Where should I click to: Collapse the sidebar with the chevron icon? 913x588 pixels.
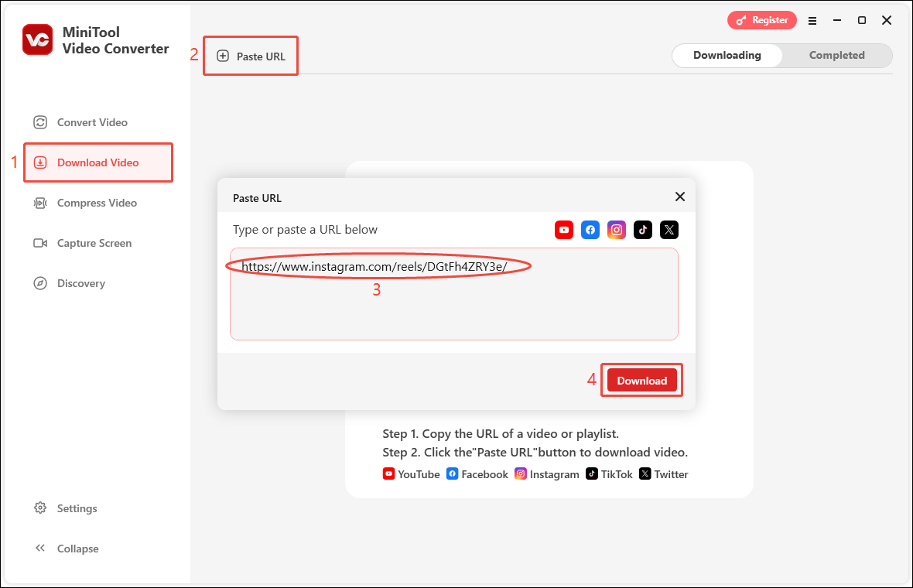pyautogui.click(x=40, y=548)
